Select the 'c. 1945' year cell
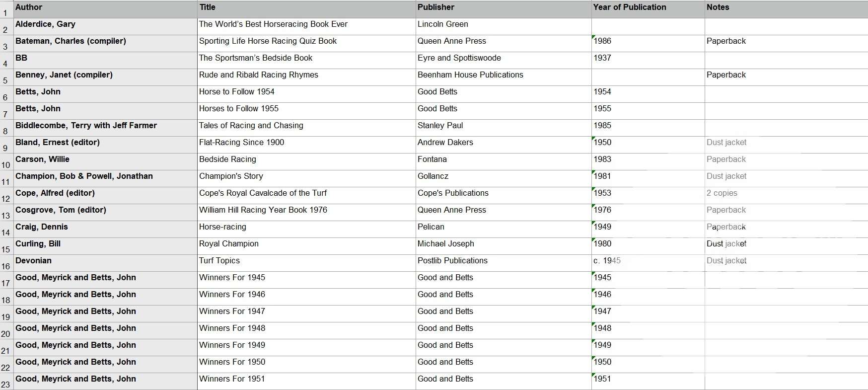 click(x=648, y=263)
